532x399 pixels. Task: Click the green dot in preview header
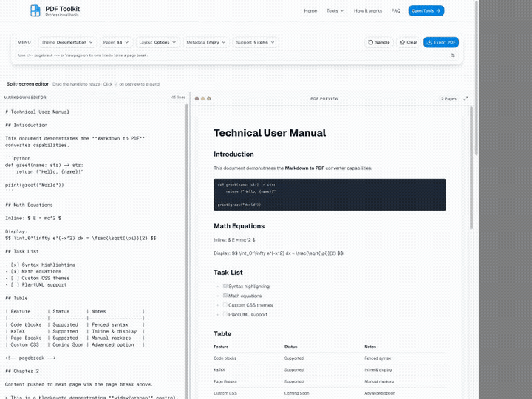(209, 98)
